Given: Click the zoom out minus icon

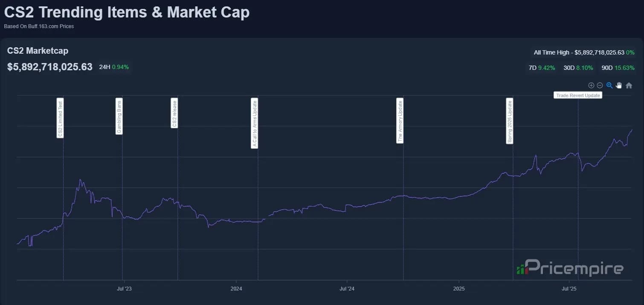Looking at the screenshot, I should click(x=600, y=85).
